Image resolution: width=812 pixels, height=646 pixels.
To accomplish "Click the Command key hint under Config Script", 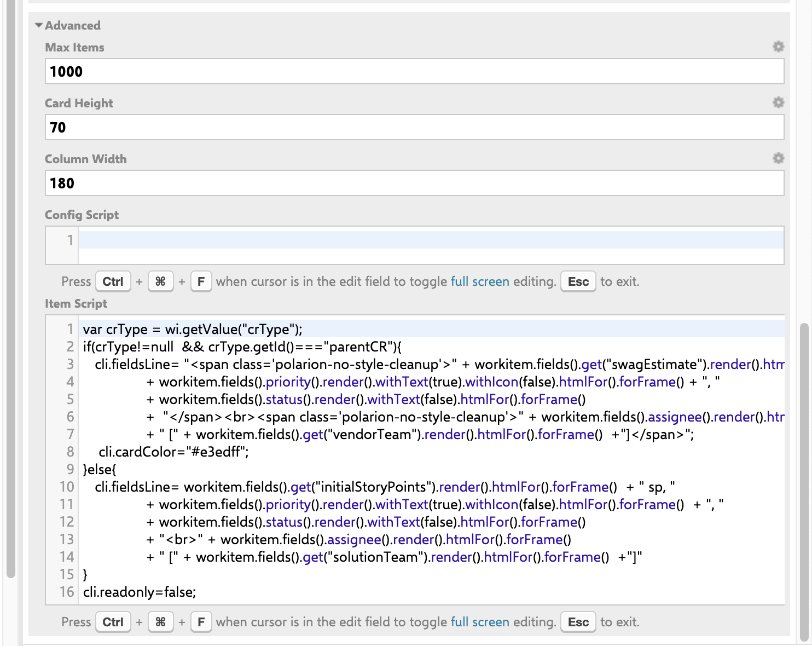I will (x=160, y=281).
